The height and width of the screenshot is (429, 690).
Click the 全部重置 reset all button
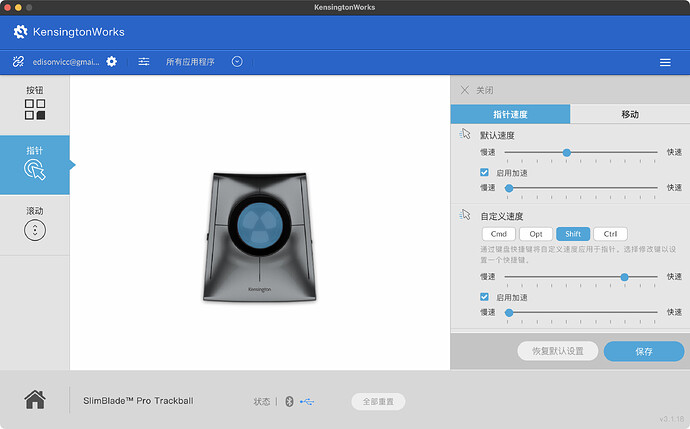click(378, 401)
